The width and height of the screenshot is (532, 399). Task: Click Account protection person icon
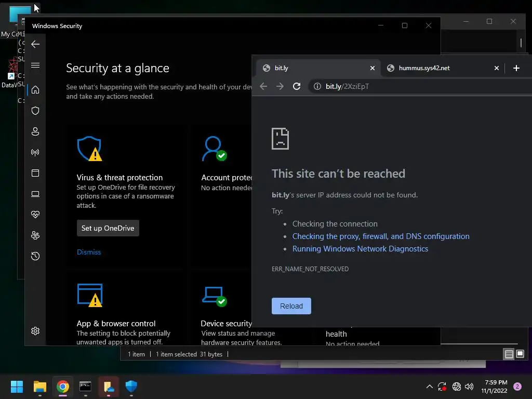click(x=214, y=149)
